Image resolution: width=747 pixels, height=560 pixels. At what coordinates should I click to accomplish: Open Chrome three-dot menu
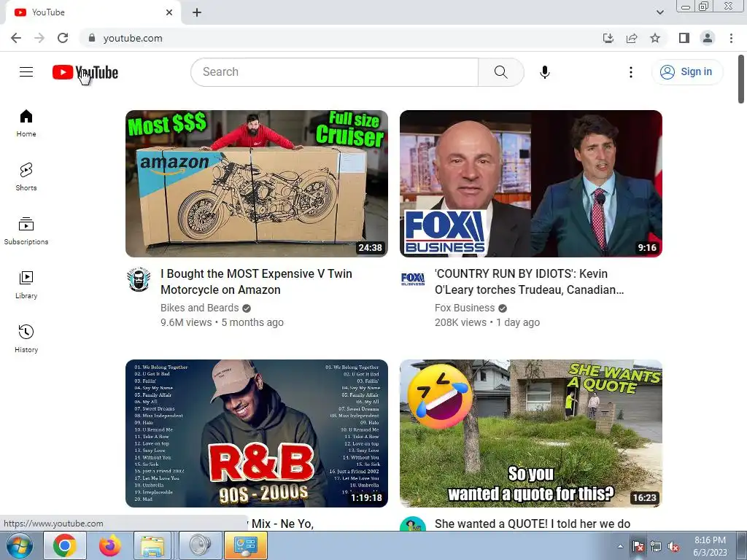pyautogui.click(x=731, y=38)
